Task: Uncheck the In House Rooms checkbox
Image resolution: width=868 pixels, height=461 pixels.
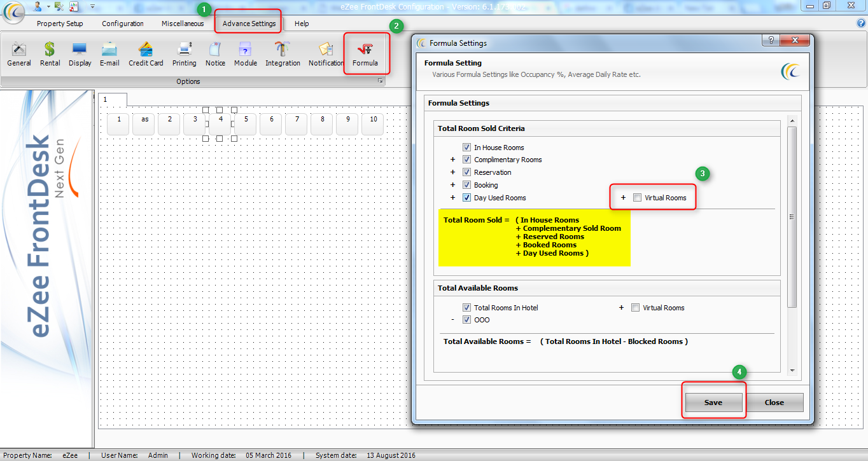Action: [x=466, y=148]
